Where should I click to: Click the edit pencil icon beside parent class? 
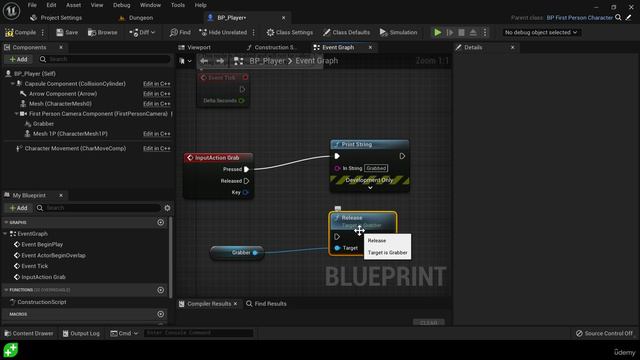tap(629, 18)
